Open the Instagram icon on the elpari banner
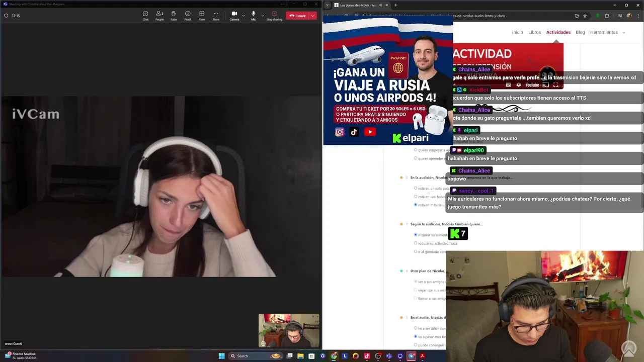This screenshot has width=644, height=362. pyautogui.click(x=340, y=132)
